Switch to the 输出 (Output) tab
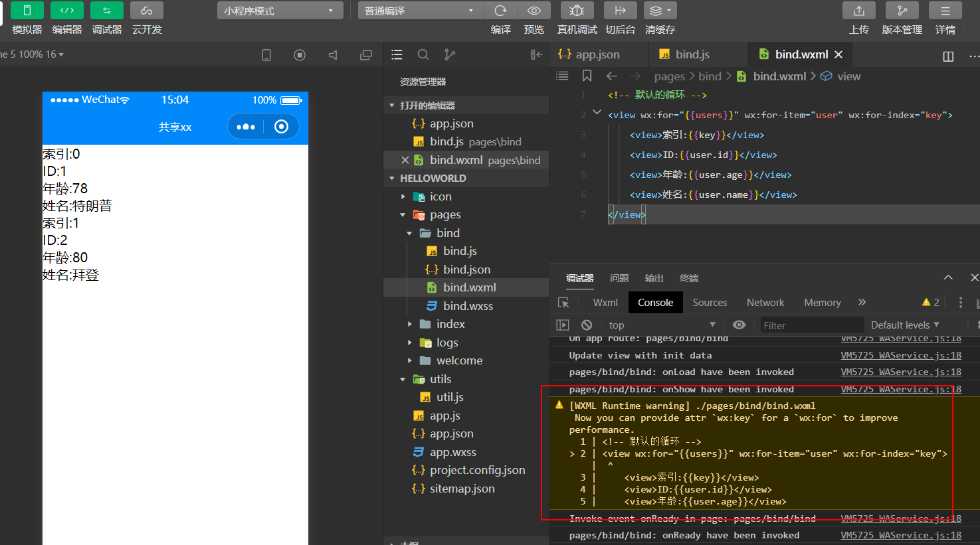980x545 pixels. (x=654, y=278)
